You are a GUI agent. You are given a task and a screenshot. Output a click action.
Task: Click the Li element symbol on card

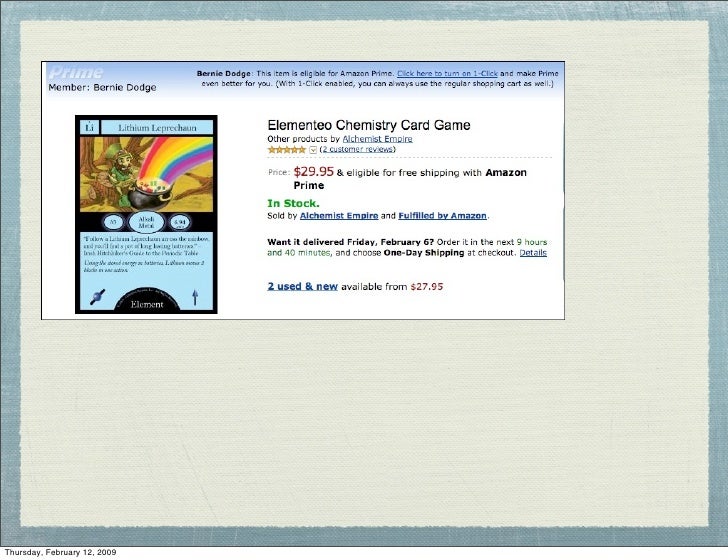coord(89,128)
